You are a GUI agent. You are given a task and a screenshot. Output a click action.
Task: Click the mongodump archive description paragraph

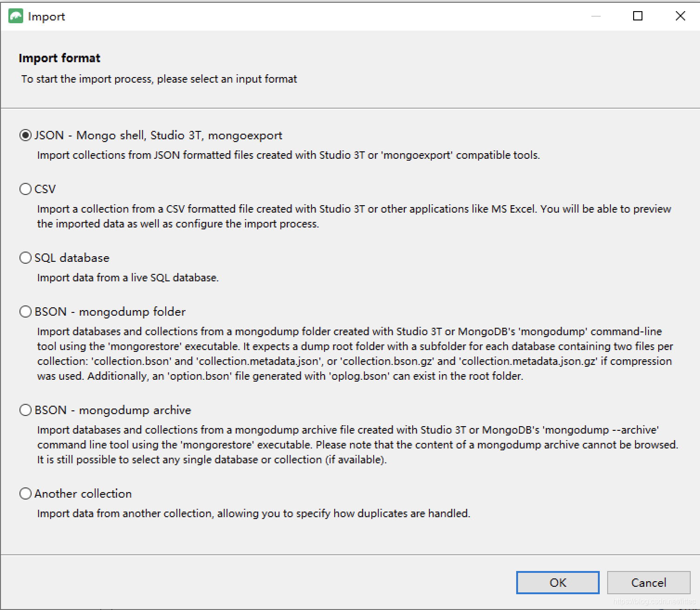pos(357,445)
